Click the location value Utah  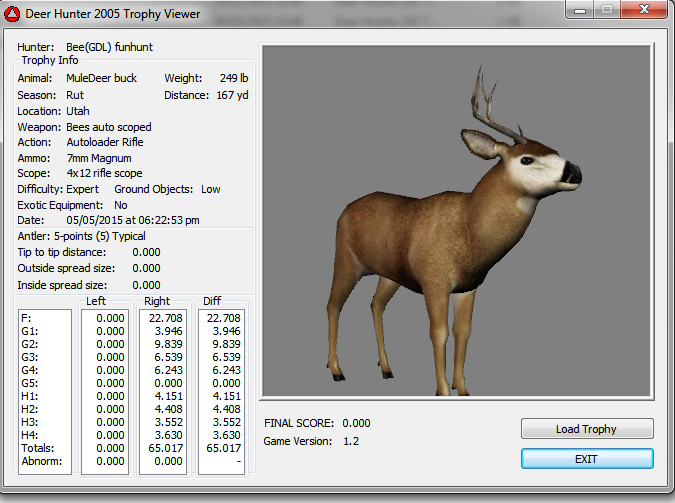tap(79, 111)
